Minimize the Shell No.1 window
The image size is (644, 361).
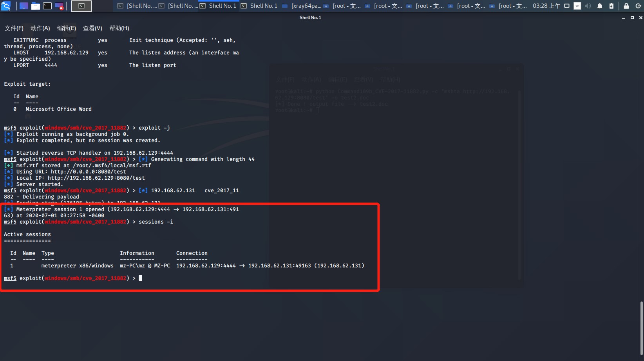(624, 18)
